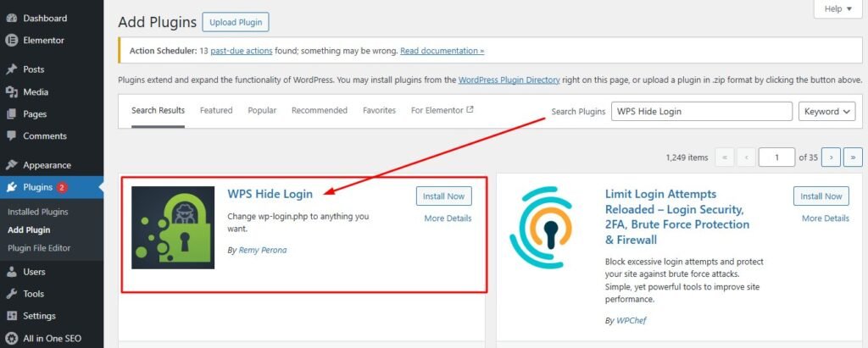868x348 pixels.
Task: Switch to Search Results tab
Action: tap(158, 110)
